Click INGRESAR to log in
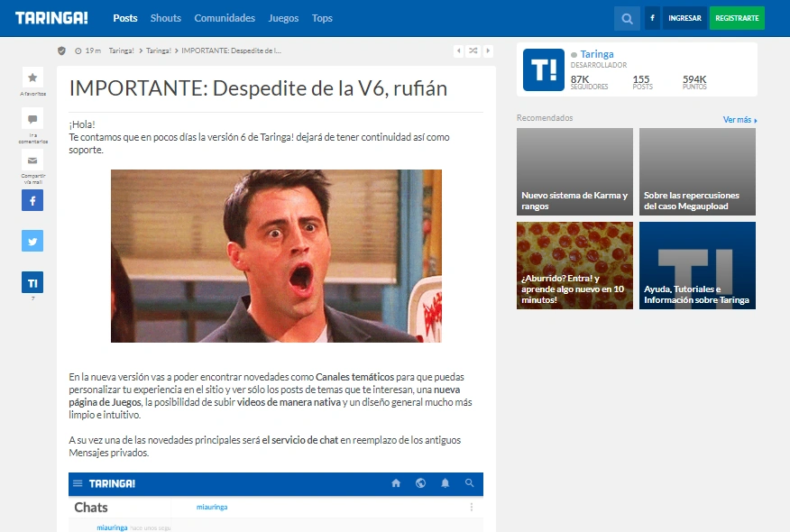790x532 pixels. click(684, 17)
